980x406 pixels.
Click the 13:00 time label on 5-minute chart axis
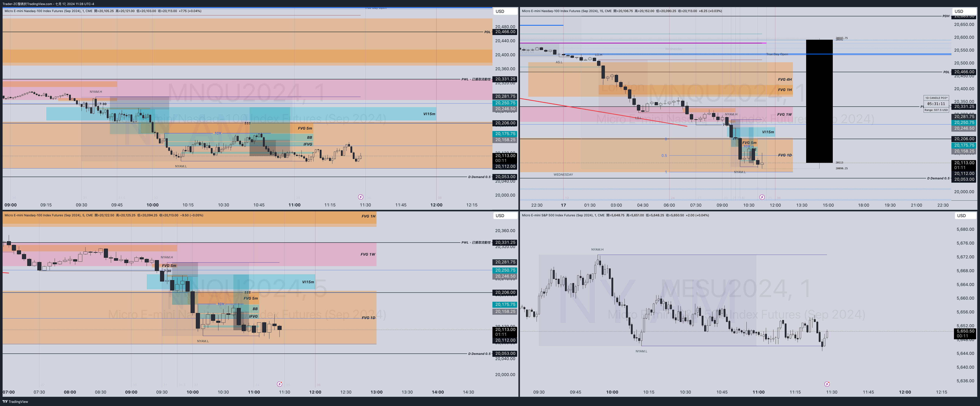click(377, 392)
